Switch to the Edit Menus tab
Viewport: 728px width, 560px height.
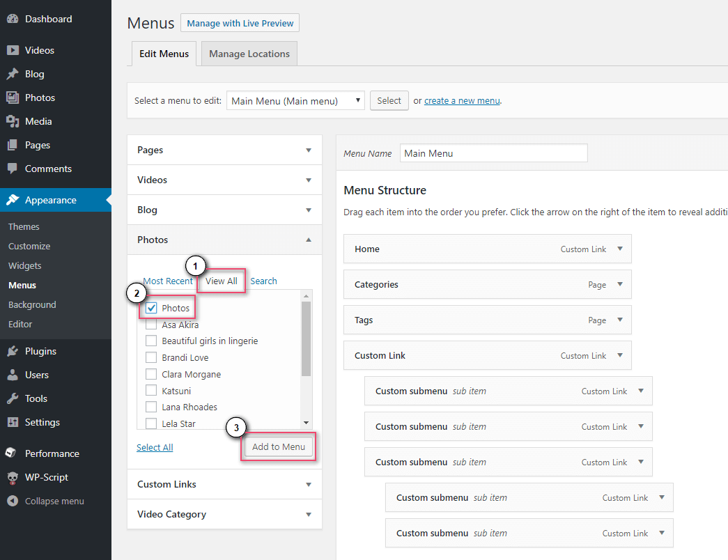pyautogui.click(x=164, y=54)
